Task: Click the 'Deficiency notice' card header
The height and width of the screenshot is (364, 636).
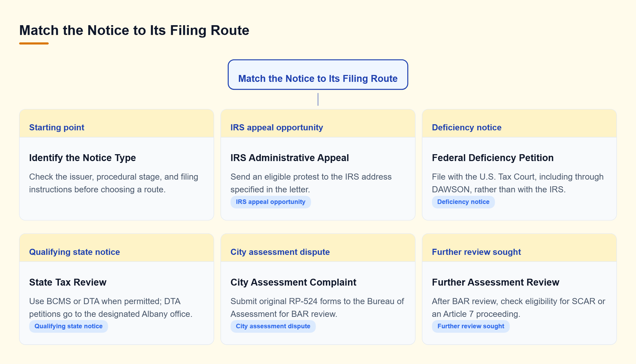Action: point(519,123)
